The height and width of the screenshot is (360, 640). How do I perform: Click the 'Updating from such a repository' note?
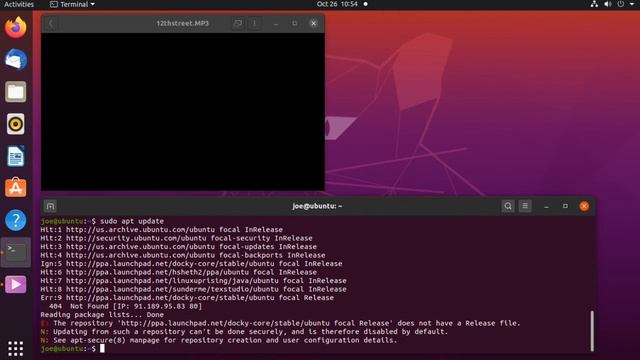244,331
